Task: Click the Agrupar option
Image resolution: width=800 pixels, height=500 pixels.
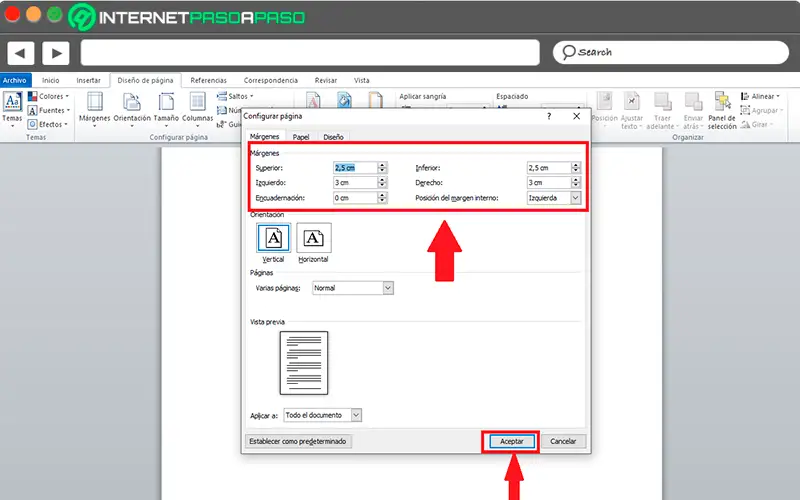Action: pos(762,110)
